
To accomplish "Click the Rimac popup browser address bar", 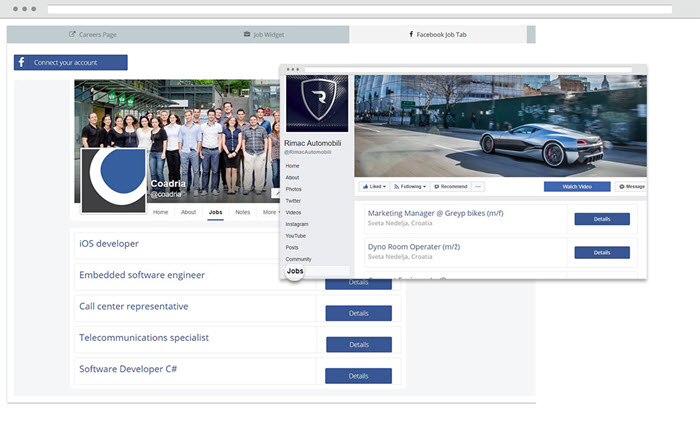I will pos(468,70).
